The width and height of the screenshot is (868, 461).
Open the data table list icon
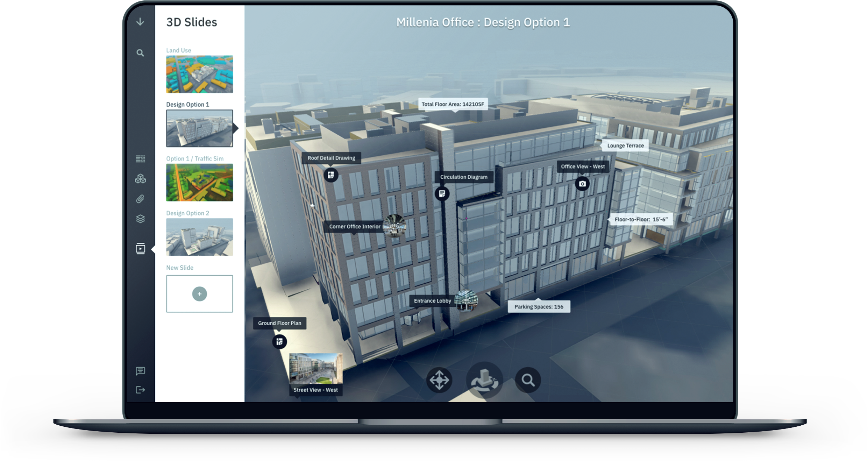(x=140, y=159)
